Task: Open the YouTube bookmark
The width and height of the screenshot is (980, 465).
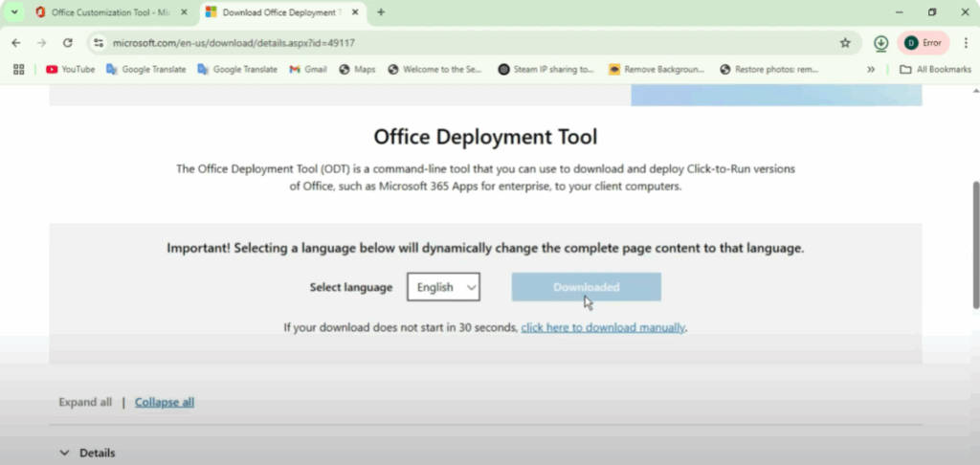Action: (x=71, y=70)
